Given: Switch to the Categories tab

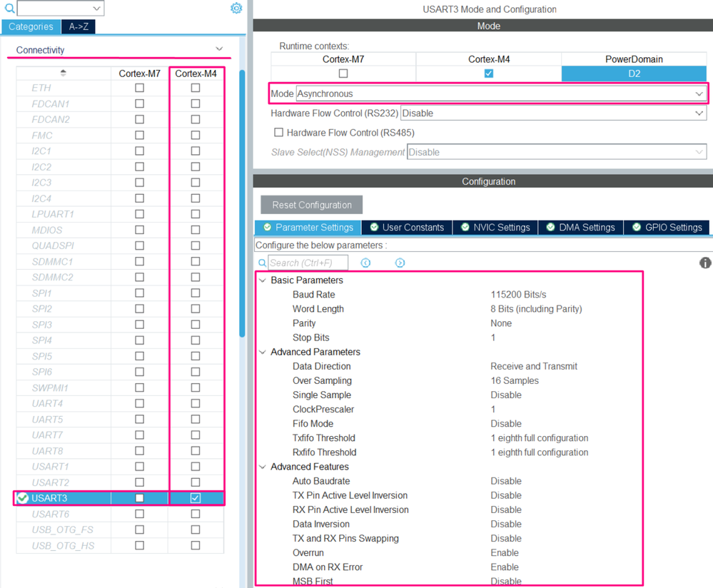Looking at the screenshot, I should coord(31,27).
